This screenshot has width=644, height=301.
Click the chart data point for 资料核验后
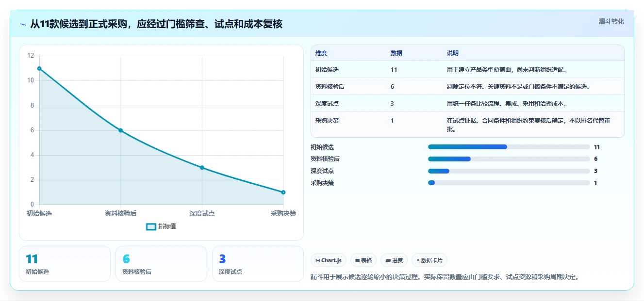[121, 130]
